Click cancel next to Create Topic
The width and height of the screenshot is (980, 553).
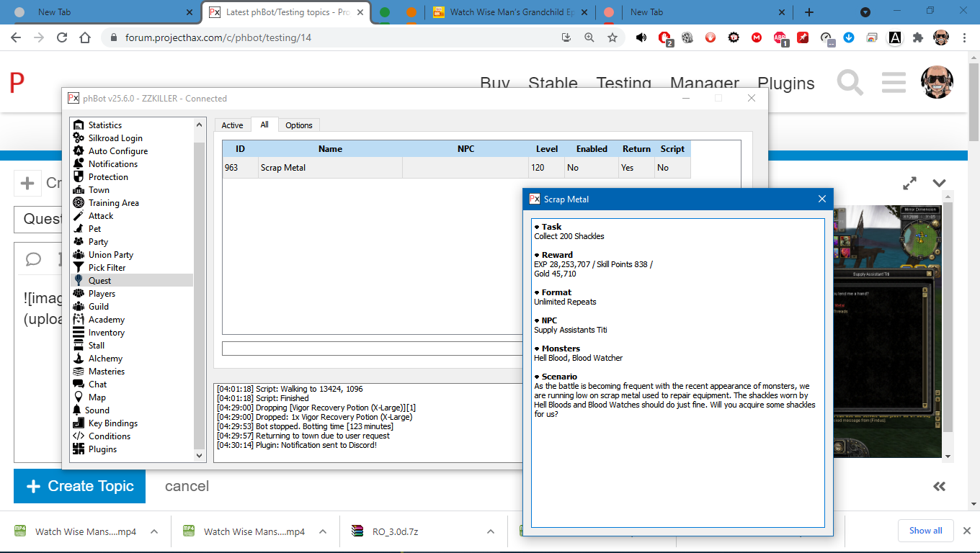point(187,486)
